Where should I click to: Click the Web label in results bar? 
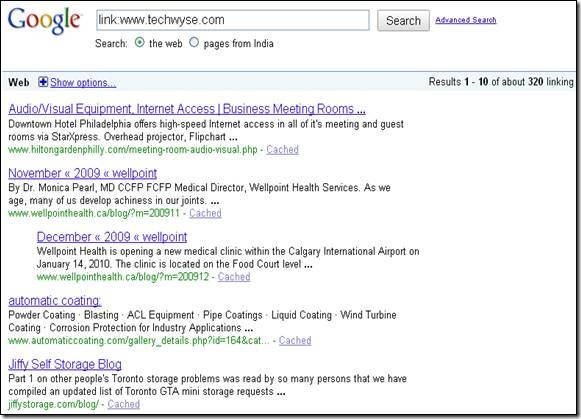19,82
